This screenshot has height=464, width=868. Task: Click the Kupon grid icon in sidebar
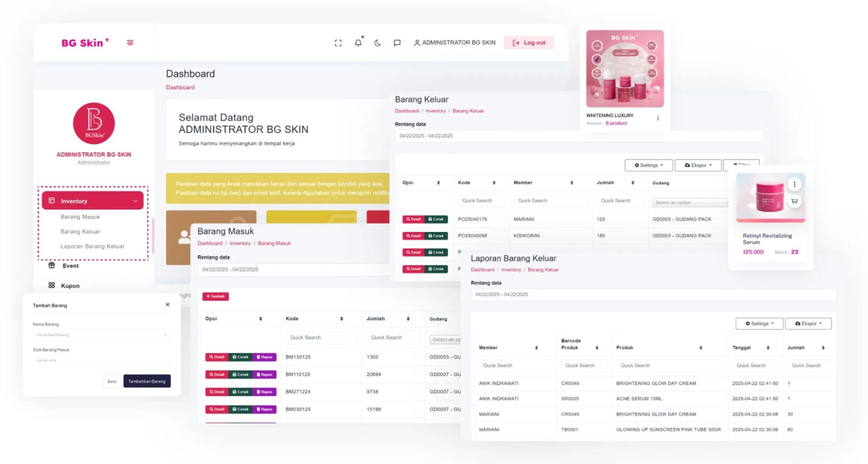tap(52, 285)
